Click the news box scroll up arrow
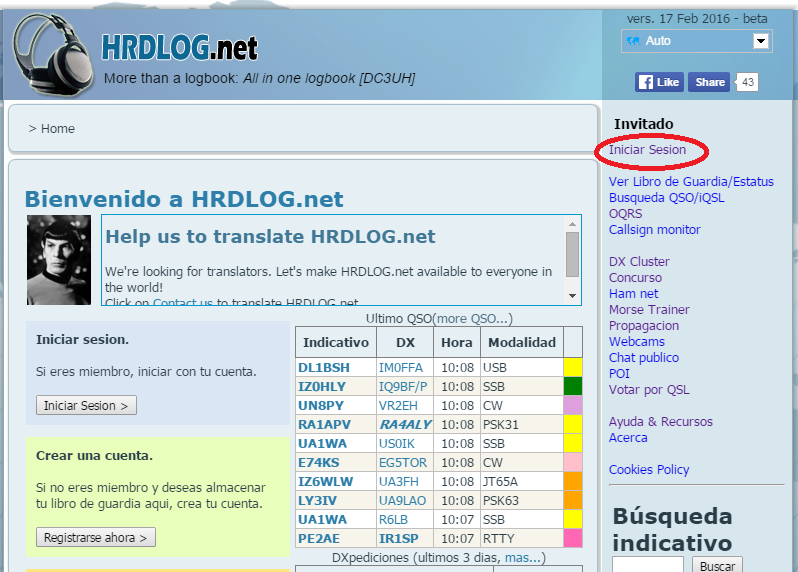798x572 pixels. 573,224
